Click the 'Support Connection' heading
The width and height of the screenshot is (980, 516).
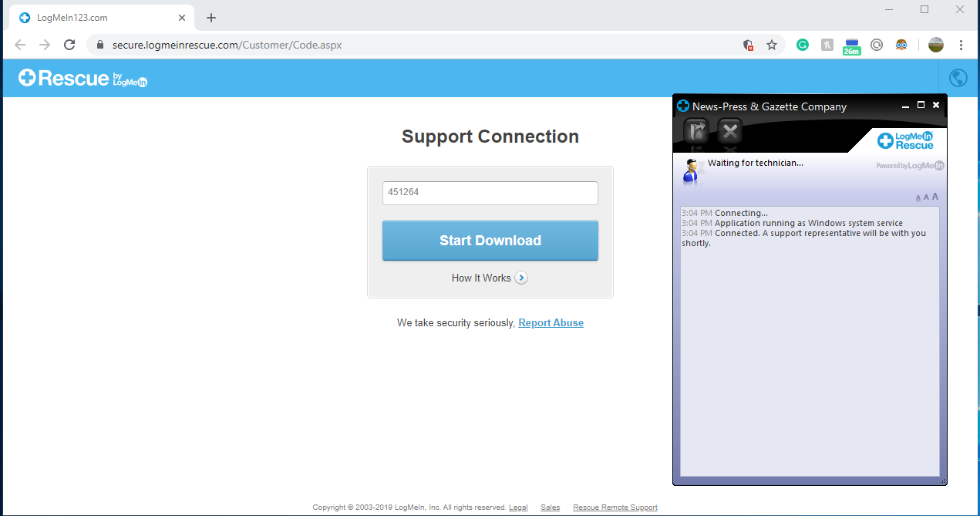coord(490,137)
